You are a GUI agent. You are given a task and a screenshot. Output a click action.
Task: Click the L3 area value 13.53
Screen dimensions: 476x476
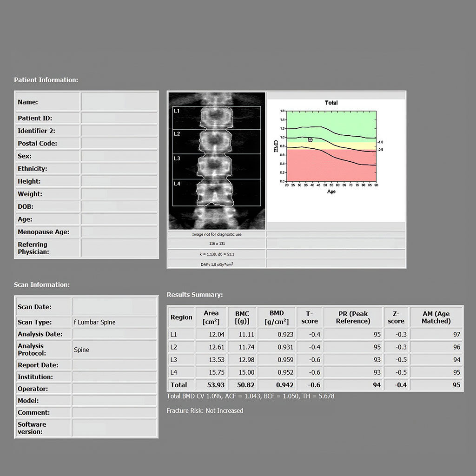[217, 360]
